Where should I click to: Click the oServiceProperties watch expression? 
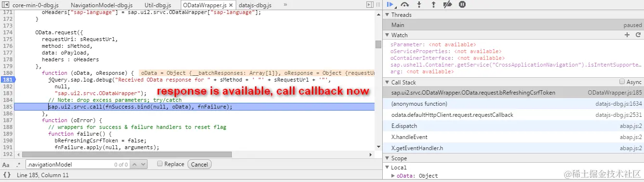(446, 51)
